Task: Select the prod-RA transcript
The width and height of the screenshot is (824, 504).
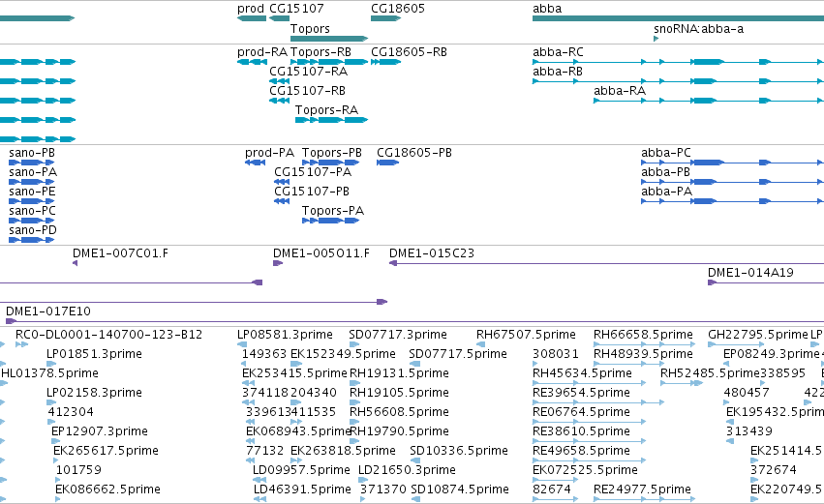Action: pos(253,62)
